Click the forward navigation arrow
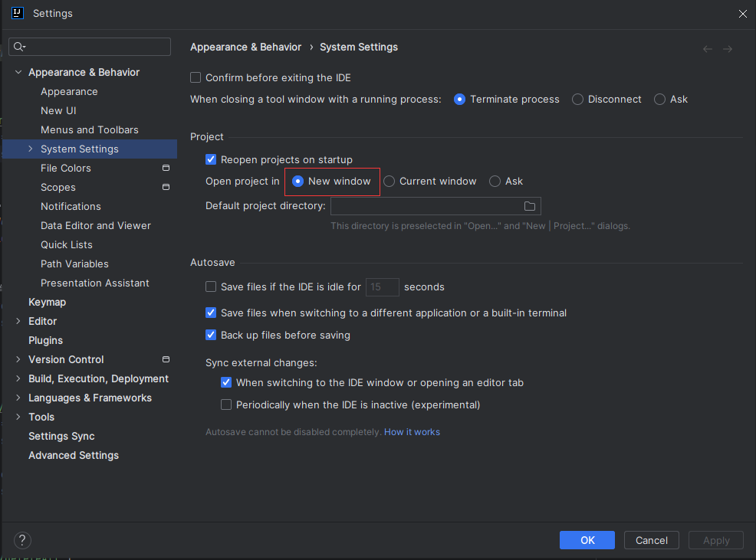 728,49
